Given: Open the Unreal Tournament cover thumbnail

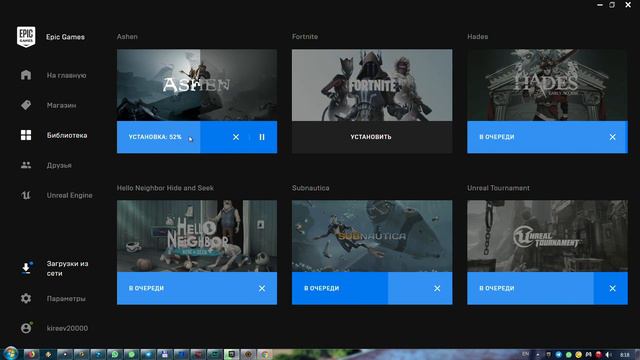Looking at the screenshot, I should 547,236.
